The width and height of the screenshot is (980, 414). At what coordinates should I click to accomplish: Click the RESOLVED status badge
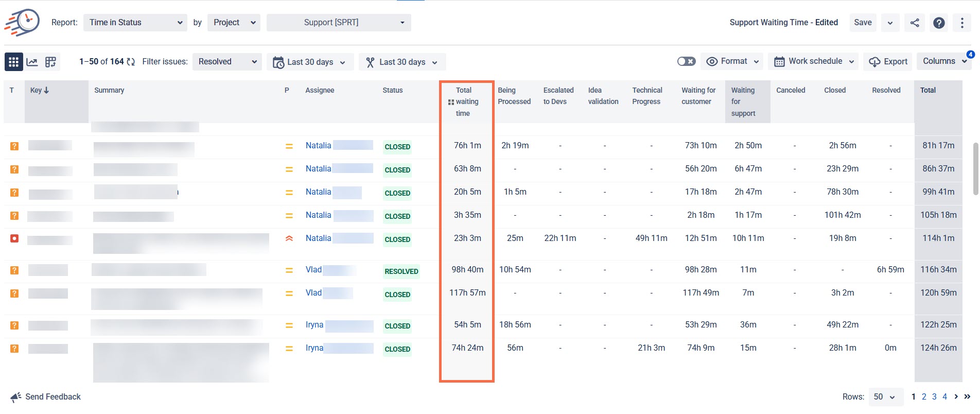pos(401,271)
